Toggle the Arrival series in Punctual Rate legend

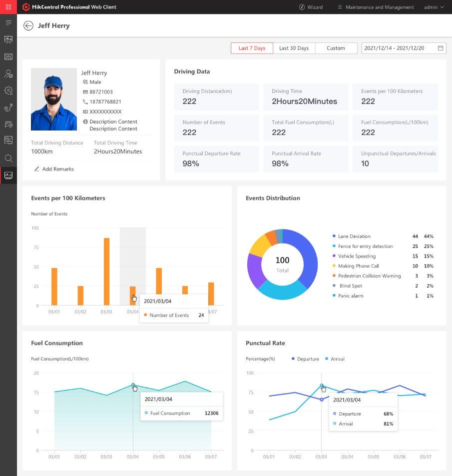pyautogui.click(x=335, y=359)
